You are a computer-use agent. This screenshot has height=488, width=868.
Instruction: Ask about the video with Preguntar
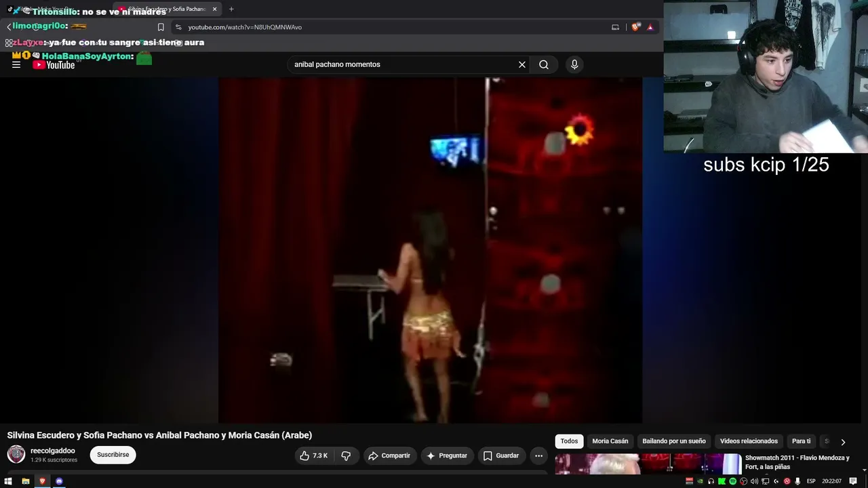(447, 455)
